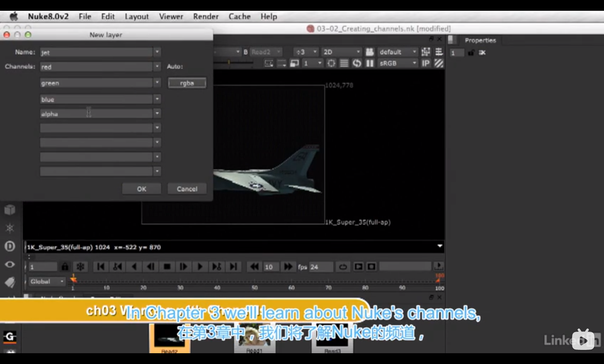The width and height of the screenshot is (604, 364).
Task: Open the Apple menu
Action: (x=14, y=16)
